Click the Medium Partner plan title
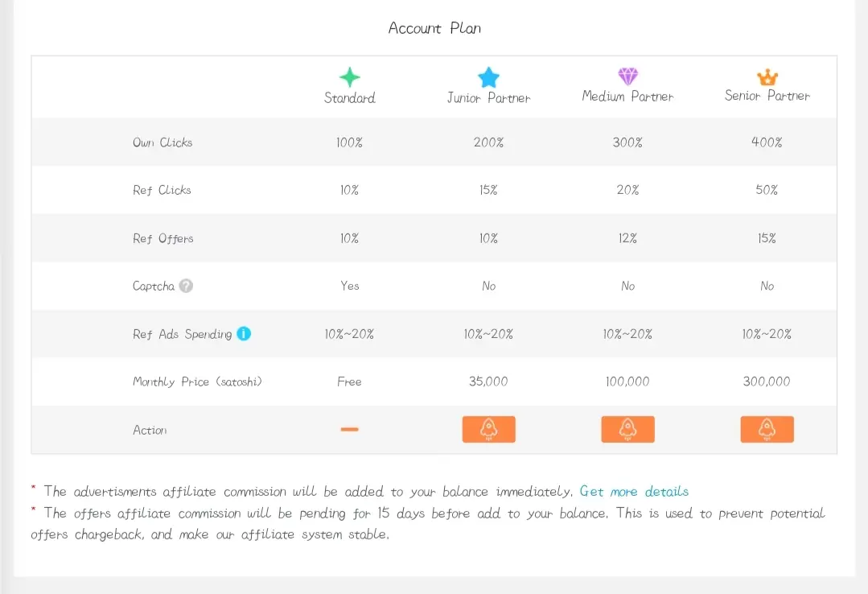 tap(627, 97)
